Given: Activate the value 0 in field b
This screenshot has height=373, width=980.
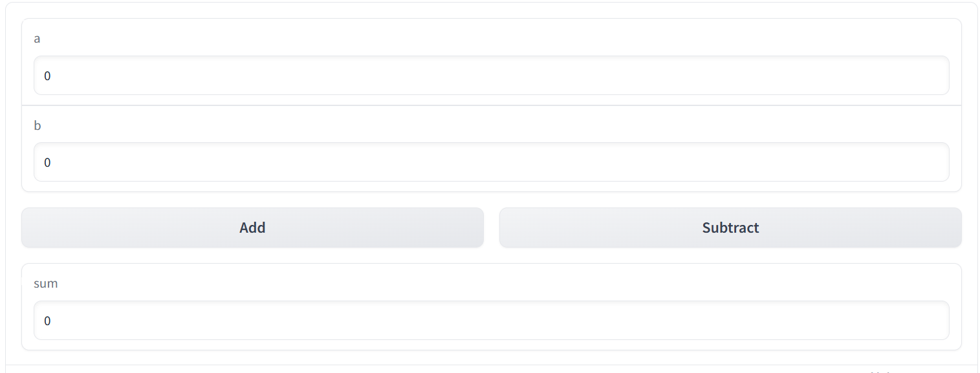Looking at the screenshot, I should point(47,163).
